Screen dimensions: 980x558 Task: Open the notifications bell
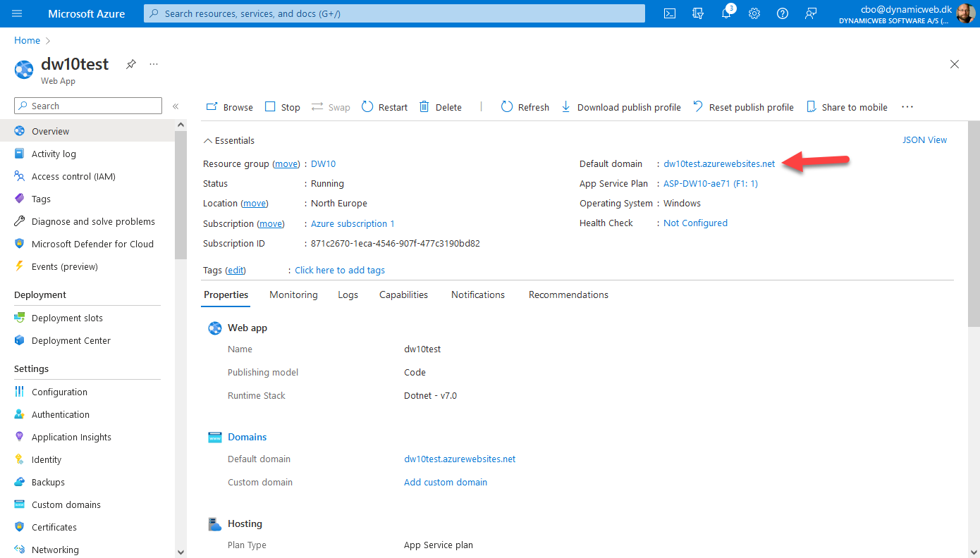pos(727,13)
